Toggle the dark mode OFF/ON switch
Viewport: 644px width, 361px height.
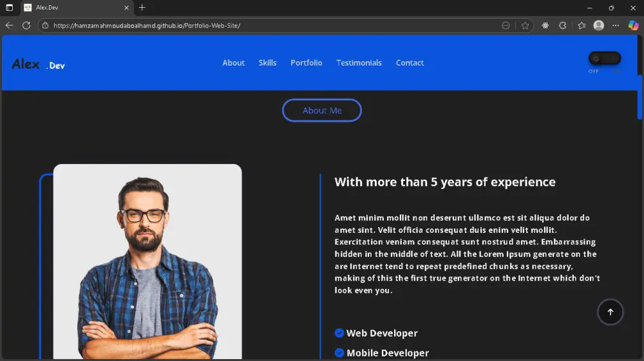(605, 59)
